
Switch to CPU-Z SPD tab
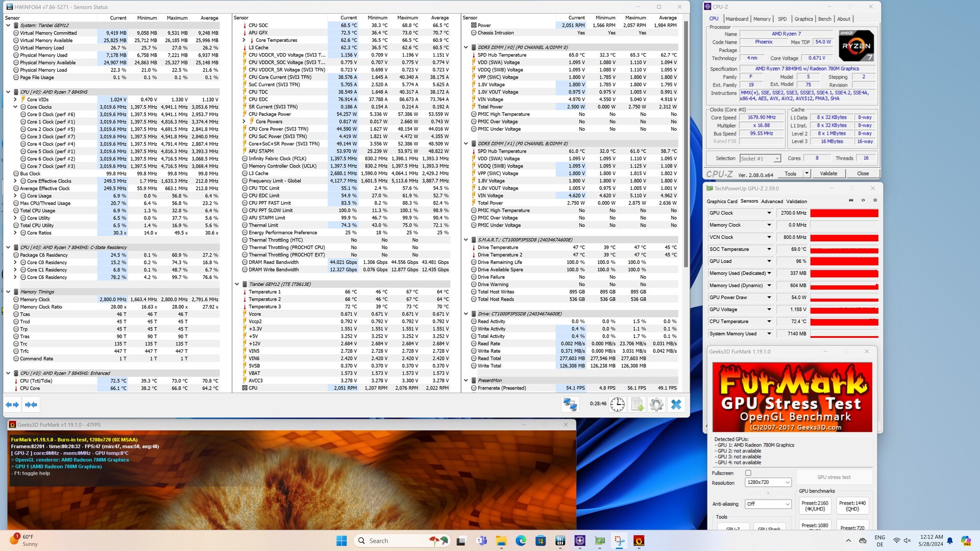(782, 19)
